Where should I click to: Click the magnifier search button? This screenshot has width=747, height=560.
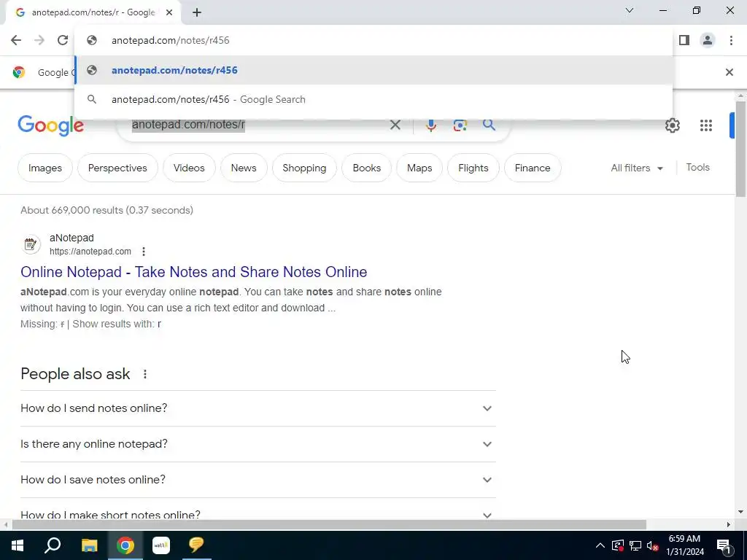[x=489, y=125]
